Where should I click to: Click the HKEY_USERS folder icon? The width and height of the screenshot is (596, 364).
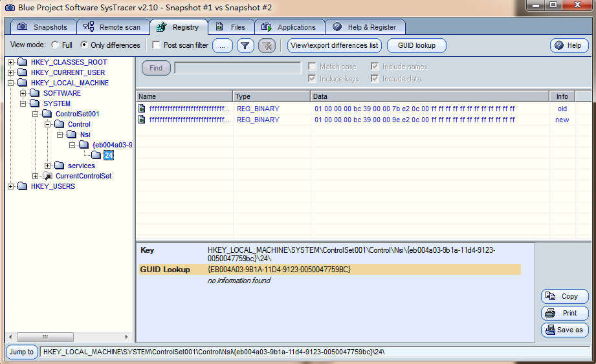[x=23, y=186]
